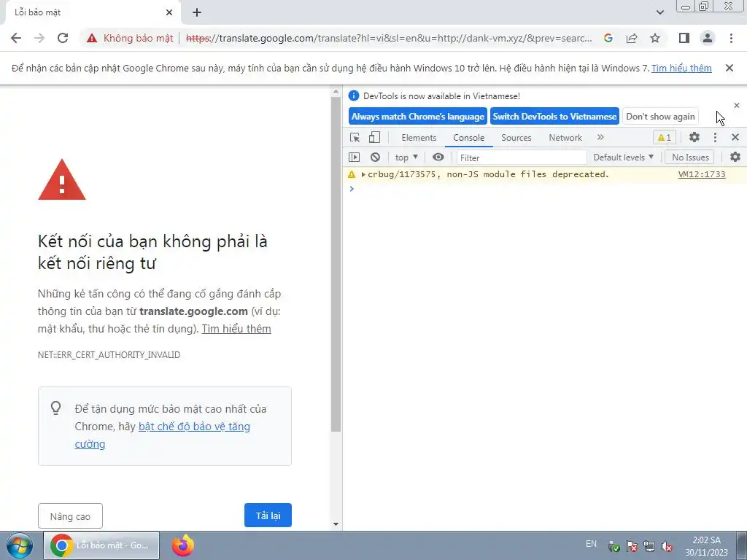Toggle the live expression eye icon
The image size is (747, 560).
[x=438, y=157]
